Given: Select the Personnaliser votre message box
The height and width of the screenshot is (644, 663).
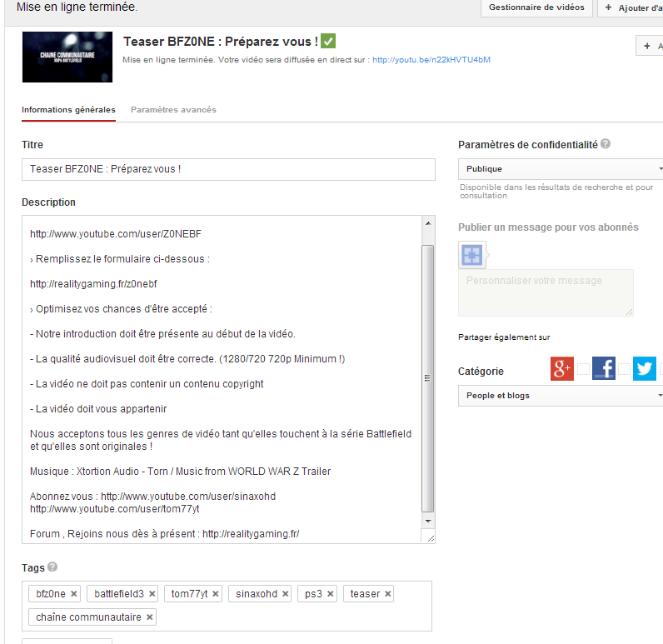Looking at the screenshot, I should point(546,292).
